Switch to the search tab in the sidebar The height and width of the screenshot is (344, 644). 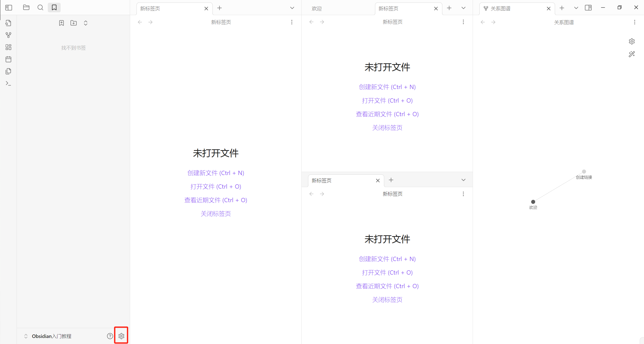pyautogui.click(x=40, y=8)
